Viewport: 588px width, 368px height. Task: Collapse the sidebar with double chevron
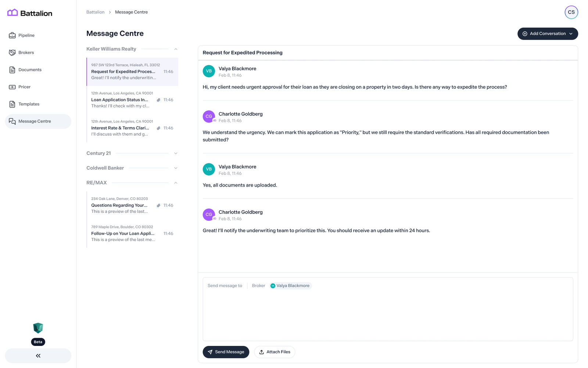[x=38, y=356]
